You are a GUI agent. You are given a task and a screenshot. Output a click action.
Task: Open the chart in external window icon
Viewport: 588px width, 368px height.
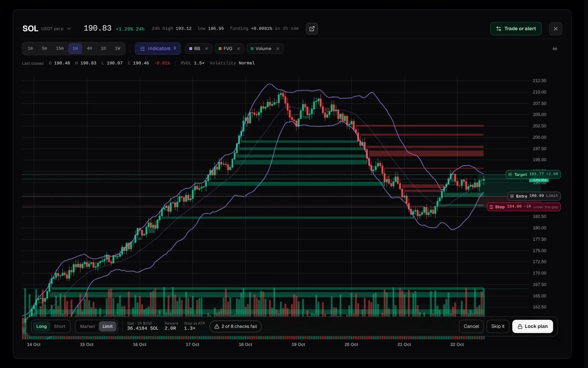tap(312, 29)
